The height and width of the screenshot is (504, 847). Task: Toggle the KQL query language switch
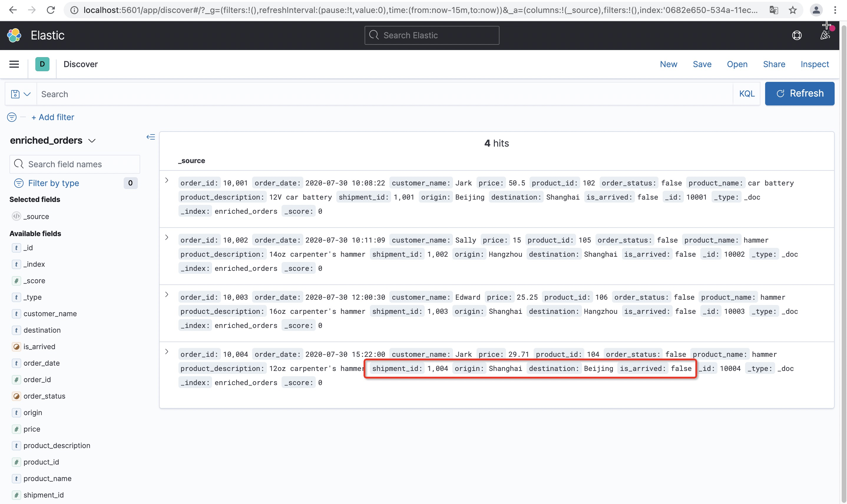click(747, 94)
